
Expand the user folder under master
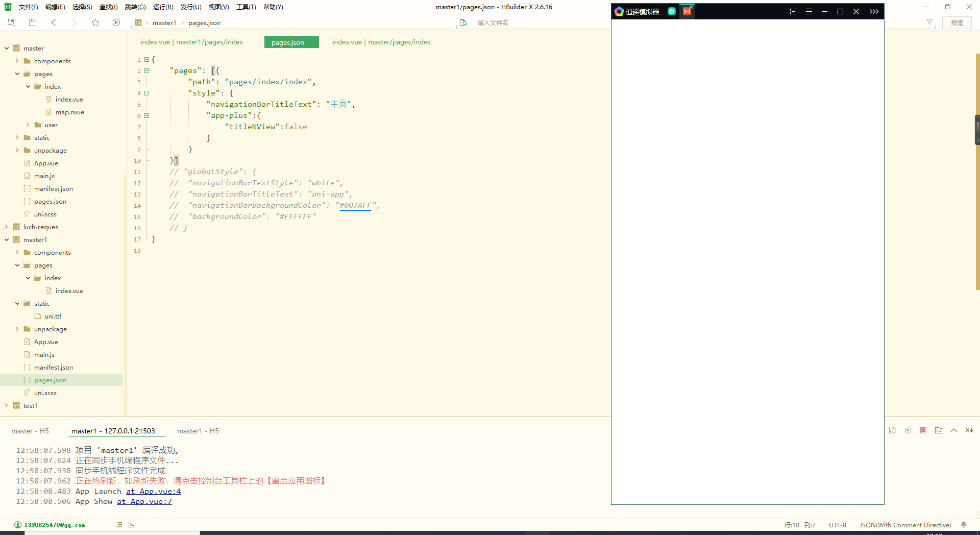coord(28,125)
